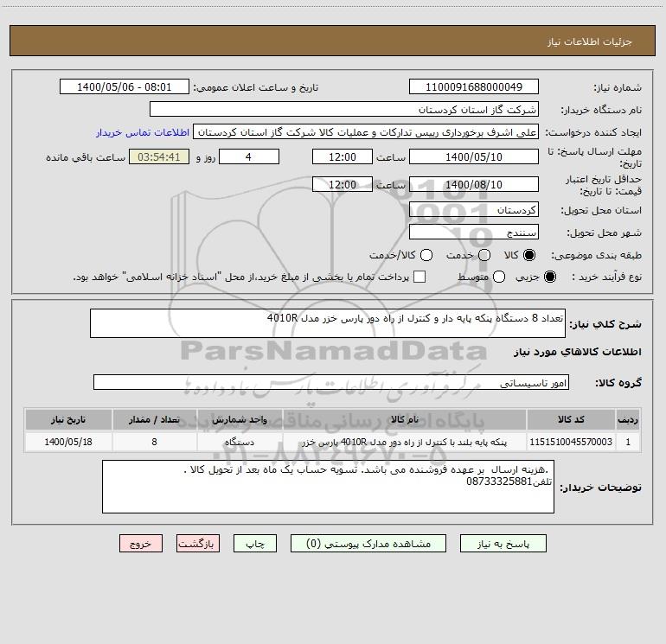Click the تعداد / مقدار column header

pyautogui.click(x=154, y=419)
